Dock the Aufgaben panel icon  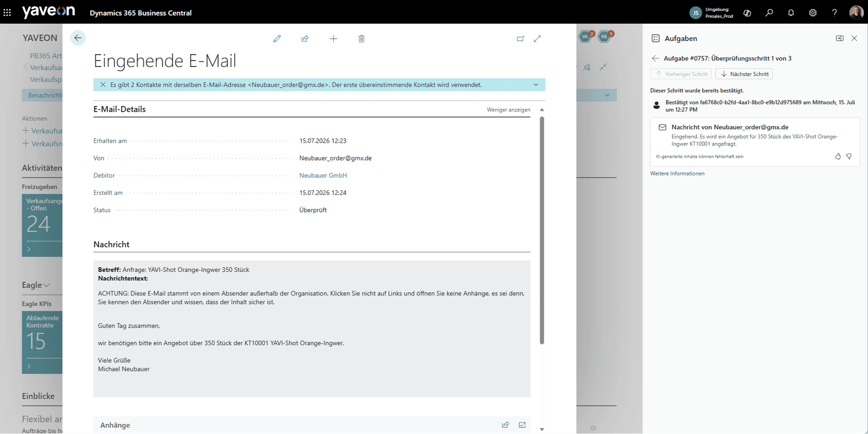840,38
